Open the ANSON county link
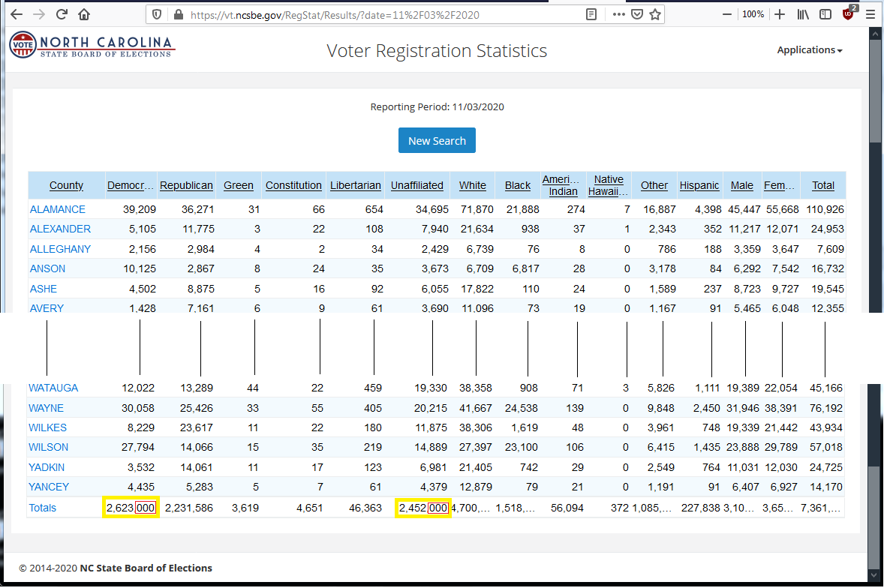The height and width of the screenshot is (588, 884). coord(47,268)
